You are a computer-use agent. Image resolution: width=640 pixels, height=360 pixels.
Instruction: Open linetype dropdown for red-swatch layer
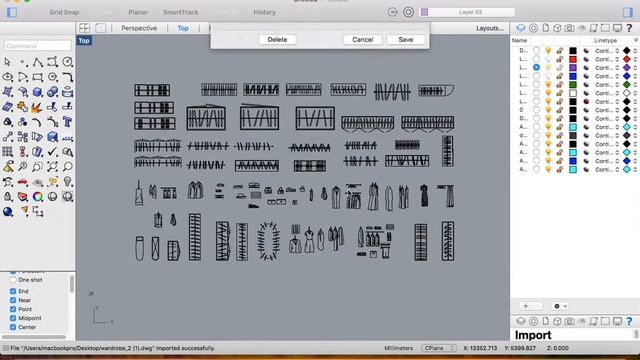607,59
